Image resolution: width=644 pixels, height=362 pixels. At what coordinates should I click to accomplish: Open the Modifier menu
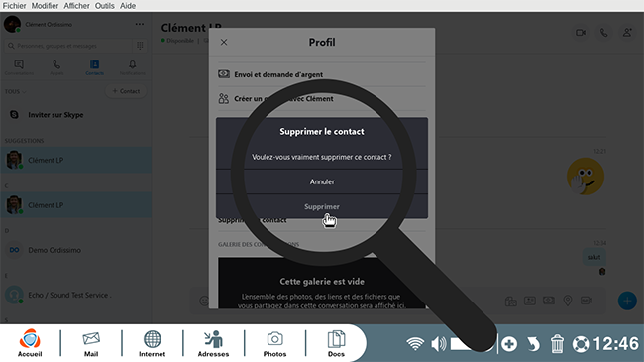[45, 6]
